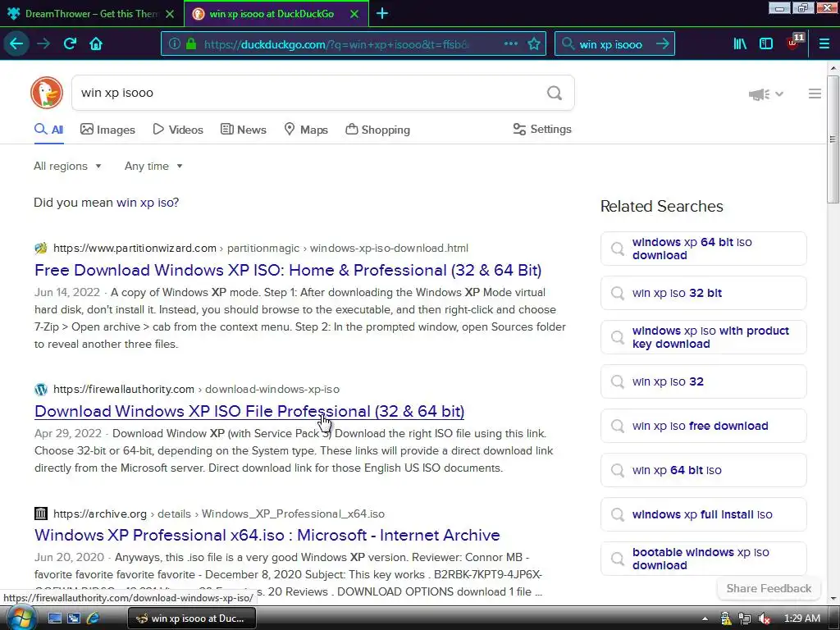Switch to Shopping results
Viewport: 840px width, 630px height.
(377, 130)
